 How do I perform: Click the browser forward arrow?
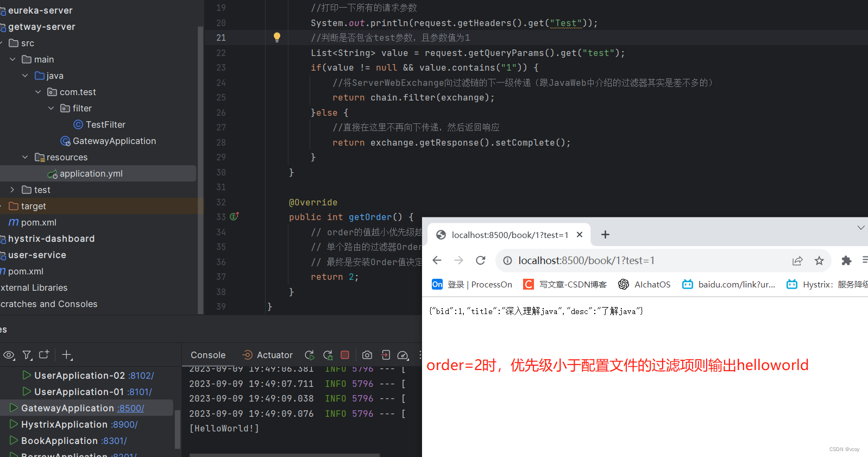[x=459, y=260]
